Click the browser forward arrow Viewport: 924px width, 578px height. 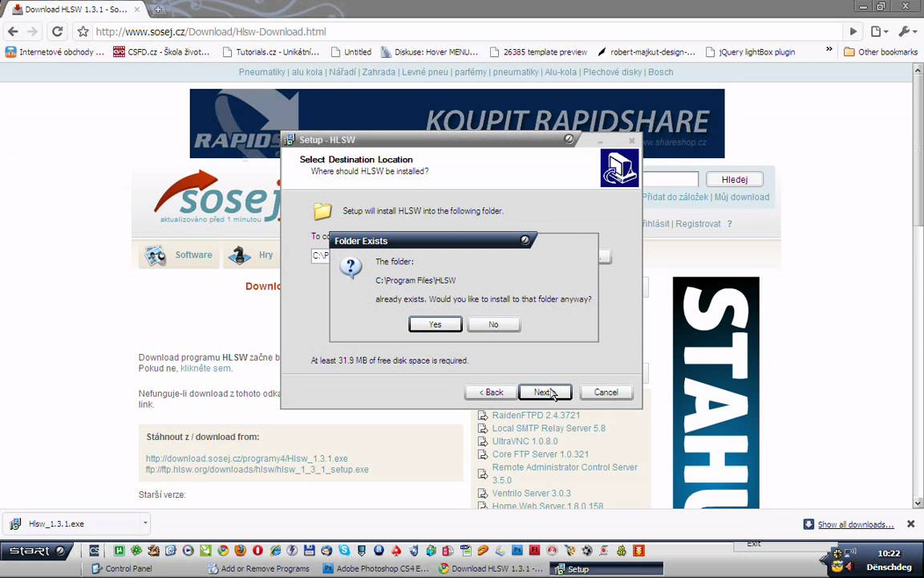[x=33, y=31]
